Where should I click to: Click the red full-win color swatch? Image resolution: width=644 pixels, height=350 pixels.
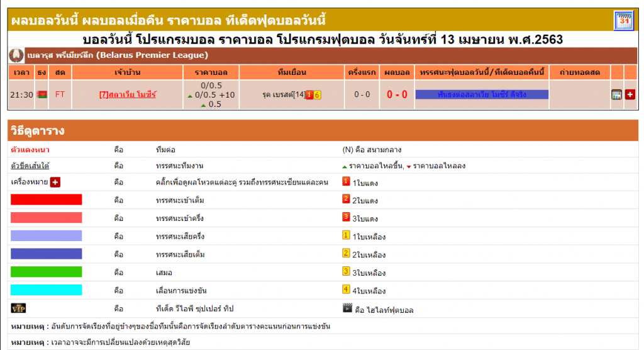(47, 200)
